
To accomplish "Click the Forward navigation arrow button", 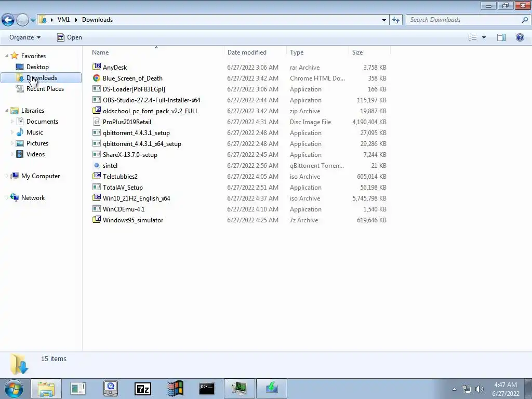I will pos(22,20).
